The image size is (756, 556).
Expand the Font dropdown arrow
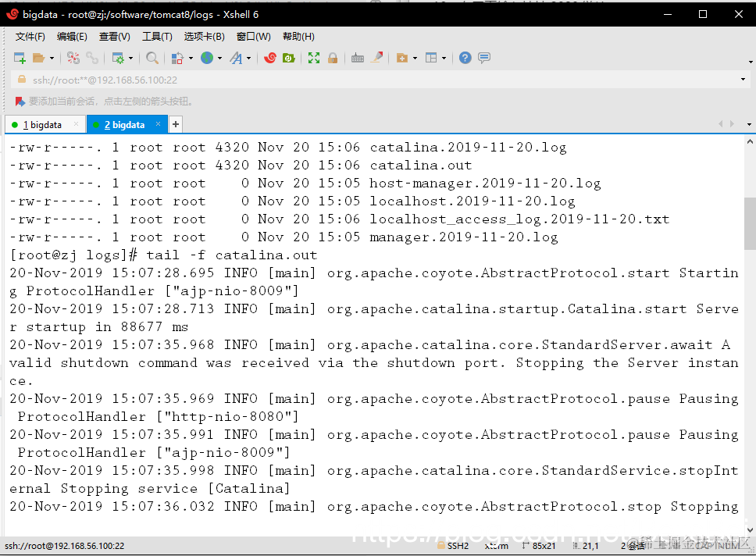pos(249,59)
